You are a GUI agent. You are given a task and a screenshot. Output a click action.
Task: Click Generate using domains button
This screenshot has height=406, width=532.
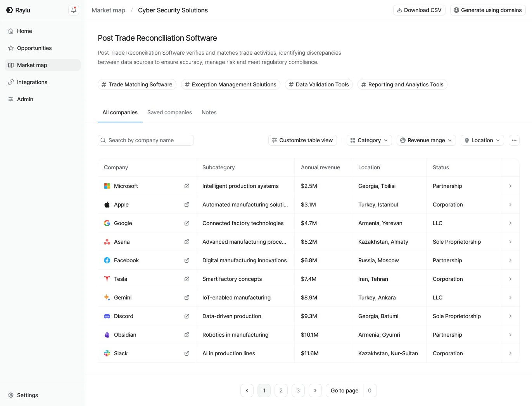pos(488,10)
